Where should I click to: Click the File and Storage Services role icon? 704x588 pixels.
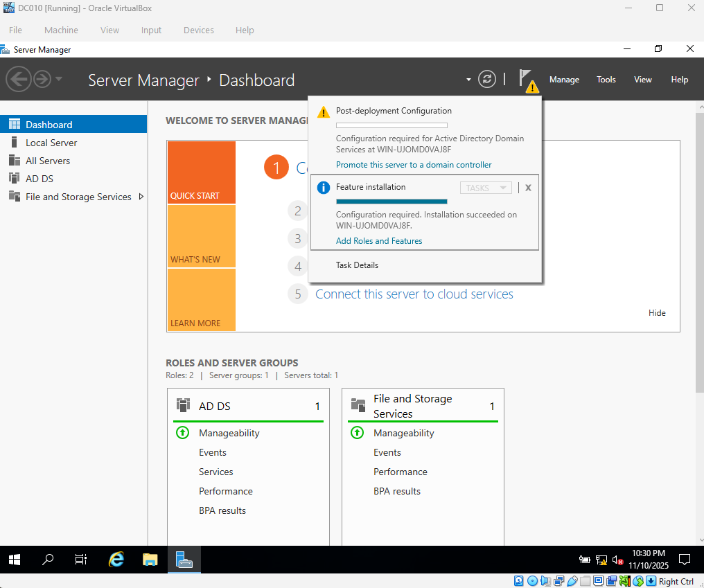point(358,406)
